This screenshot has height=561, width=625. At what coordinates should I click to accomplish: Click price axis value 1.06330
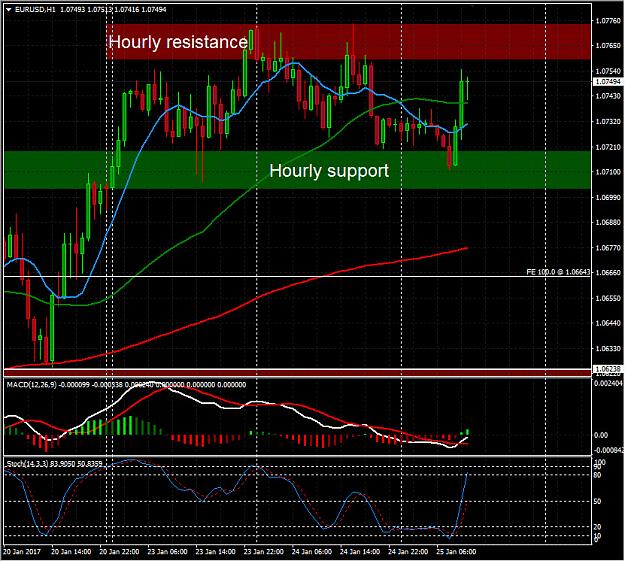[x=608, y=348]
